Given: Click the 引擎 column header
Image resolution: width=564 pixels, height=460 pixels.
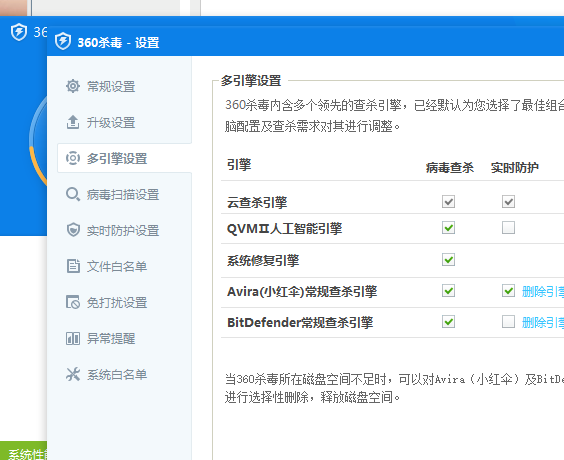Looking at the screenshot, I should click(239, 165).
